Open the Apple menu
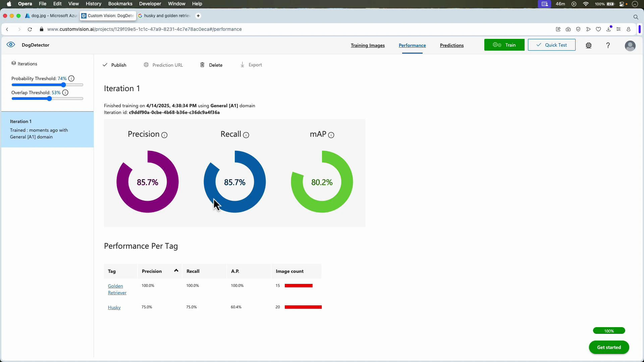This screenshot has width=644, height=362. pos(9,4)
